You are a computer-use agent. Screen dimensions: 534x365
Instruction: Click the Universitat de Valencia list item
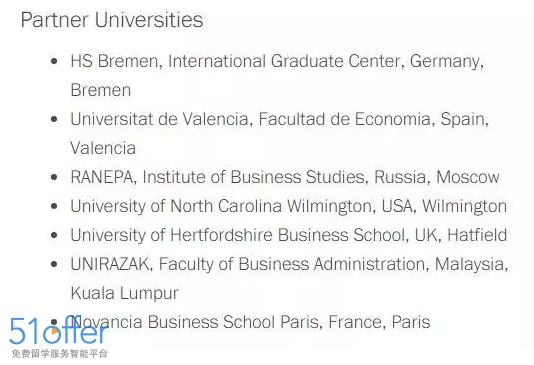coord(280,133)
